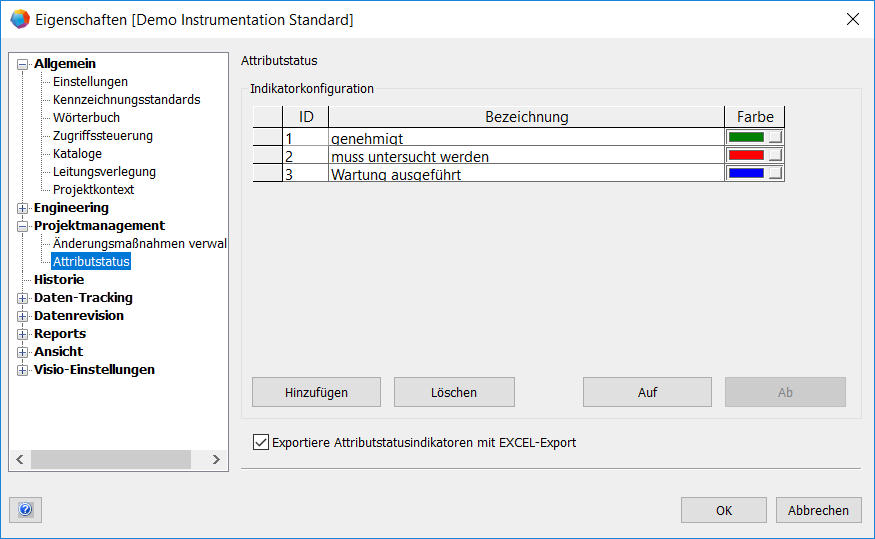
Task: Expand the Daten-Tracking tree node
Action: click(x=23, y=298)
